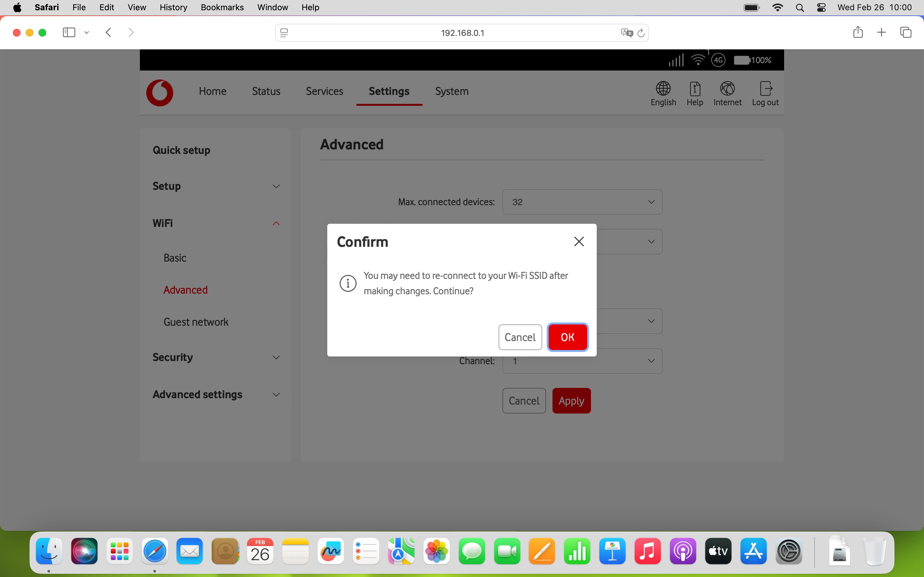Switch to the System tab
924x577 pixels.
coord(452,91)
